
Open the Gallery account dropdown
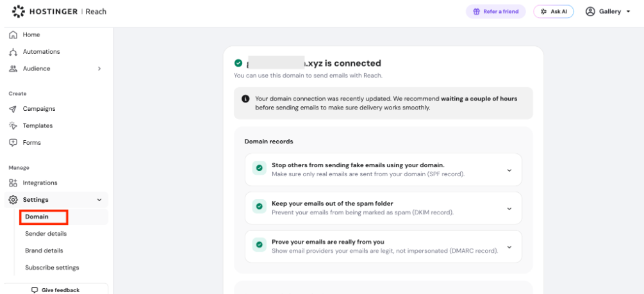(x=608, y=12)
